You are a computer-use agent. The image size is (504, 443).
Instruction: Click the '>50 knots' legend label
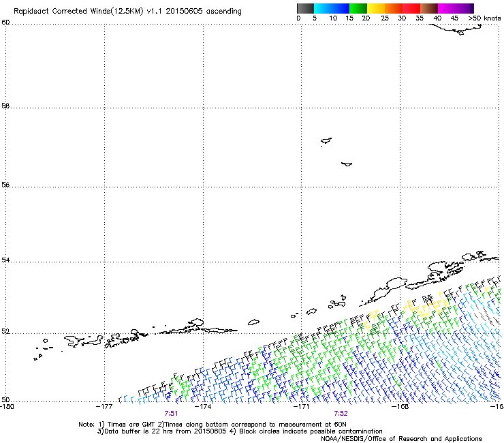click(x=484, y=18)
